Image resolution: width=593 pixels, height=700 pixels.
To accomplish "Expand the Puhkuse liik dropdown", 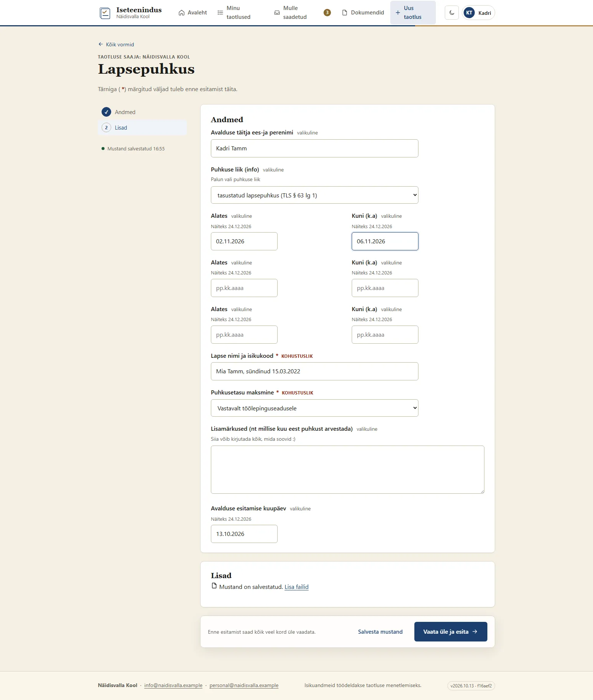I will [x=315, y=195].
